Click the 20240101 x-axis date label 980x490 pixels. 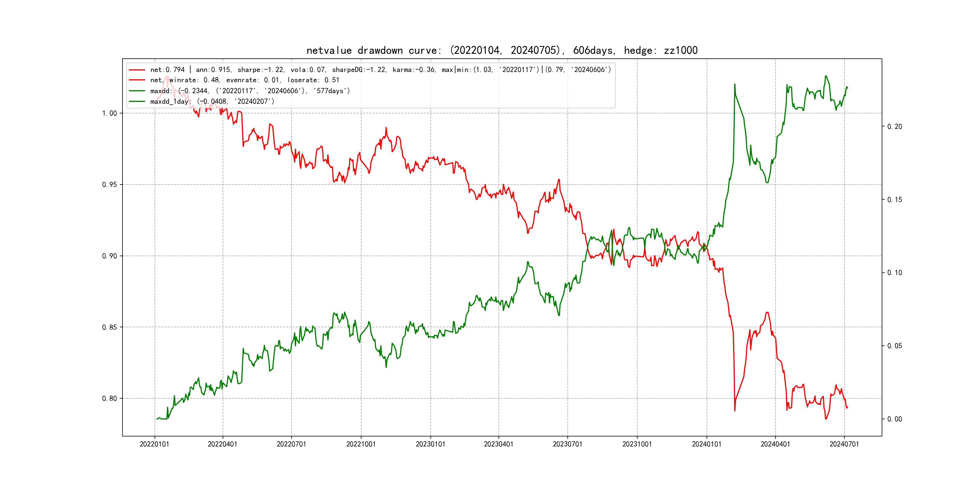(x=707, y=444)
